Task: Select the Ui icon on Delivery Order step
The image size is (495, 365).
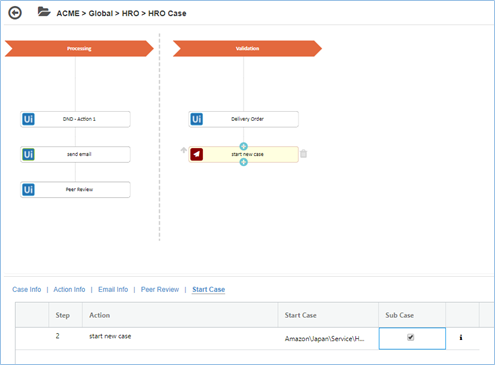Action: tap(196, 119)
